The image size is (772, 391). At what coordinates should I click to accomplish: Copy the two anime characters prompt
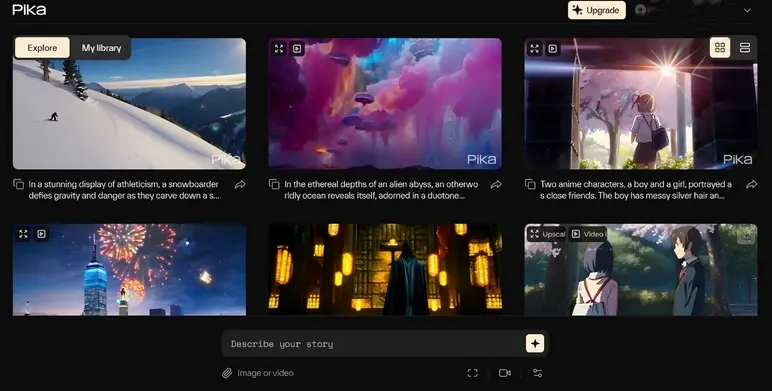point(530,184)
